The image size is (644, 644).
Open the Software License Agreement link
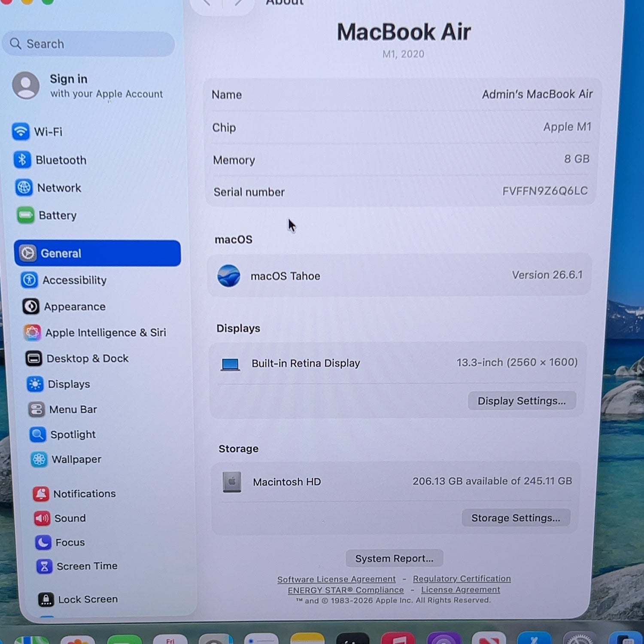(x=337, y=579)
